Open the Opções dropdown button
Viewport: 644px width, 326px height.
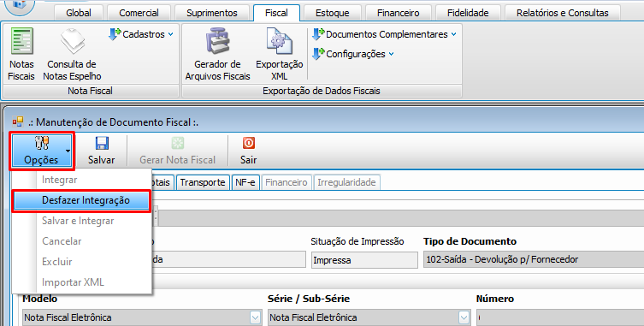[42, 151]
